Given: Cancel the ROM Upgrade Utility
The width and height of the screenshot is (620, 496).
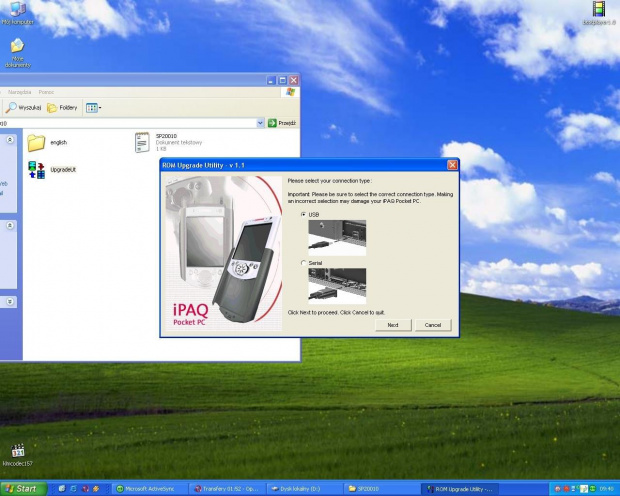Looking at the screenshot, I should click(433, 325).
